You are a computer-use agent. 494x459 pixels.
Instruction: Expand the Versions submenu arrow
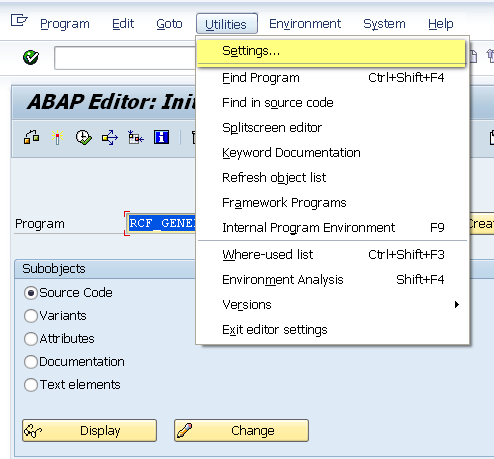[x=457, y=304]
